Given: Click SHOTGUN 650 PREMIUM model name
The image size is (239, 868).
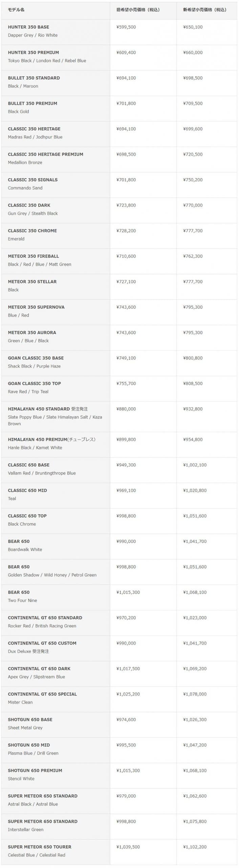Looking at the screenshot, I should 35,770.
